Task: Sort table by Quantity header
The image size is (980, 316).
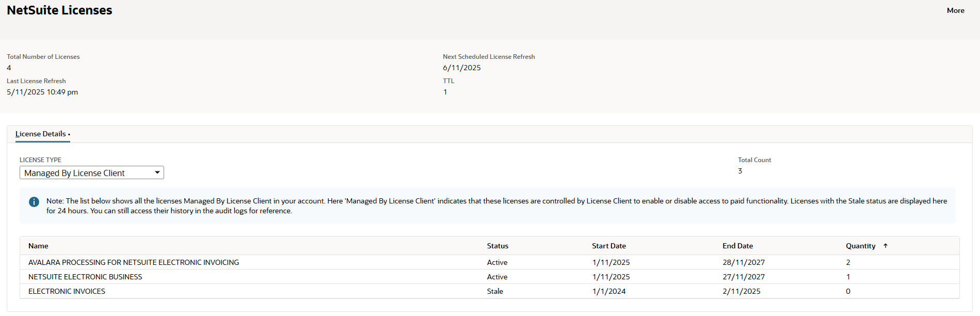Action: (860, 246)
